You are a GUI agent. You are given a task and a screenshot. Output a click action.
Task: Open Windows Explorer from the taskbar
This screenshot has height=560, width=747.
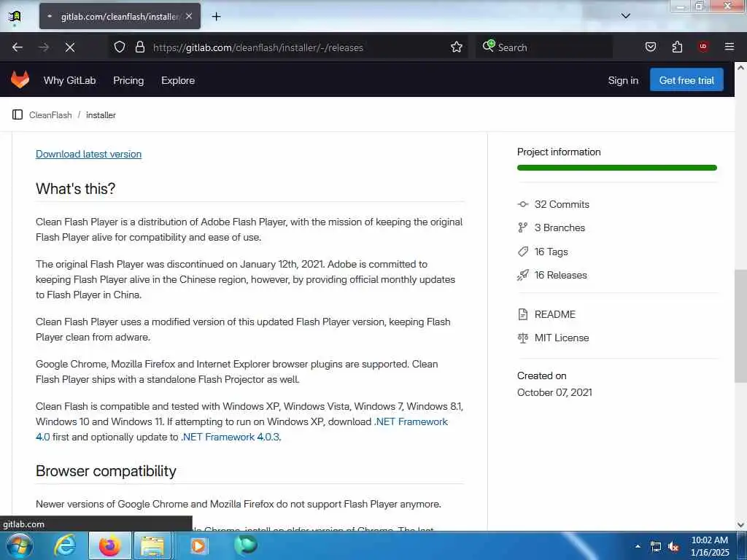click(152, 545)
